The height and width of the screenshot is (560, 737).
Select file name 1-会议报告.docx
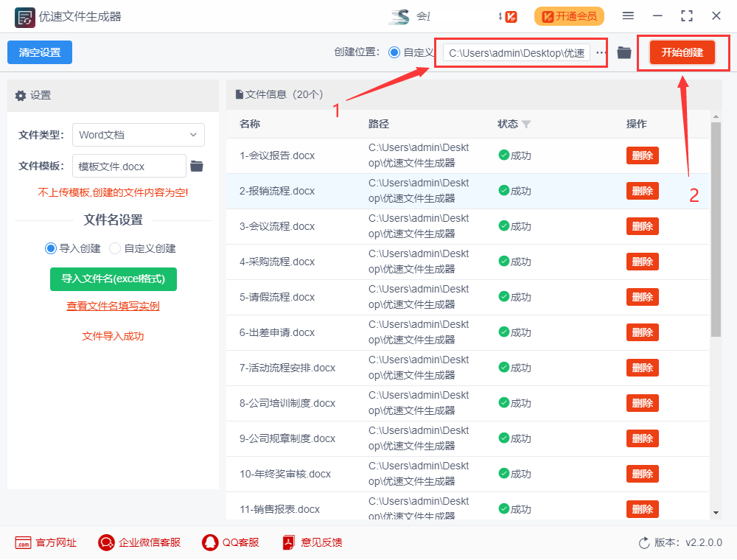[277, 155]
